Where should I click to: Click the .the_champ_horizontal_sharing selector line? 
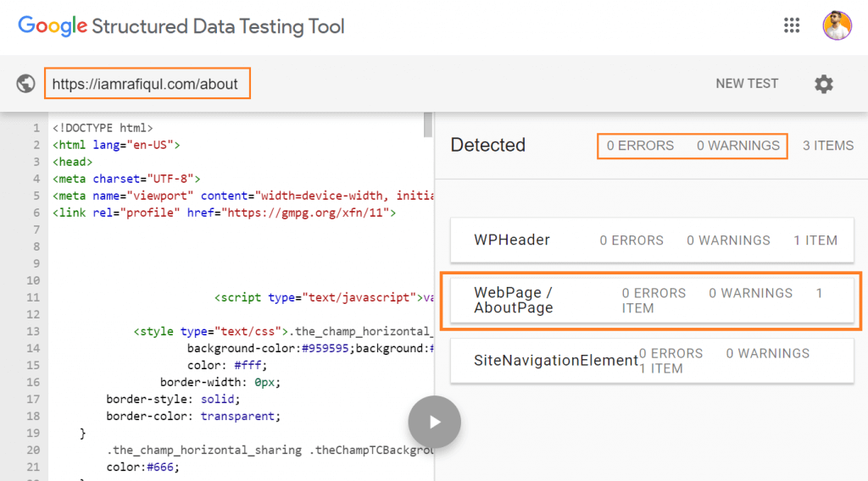coord(270,450)
